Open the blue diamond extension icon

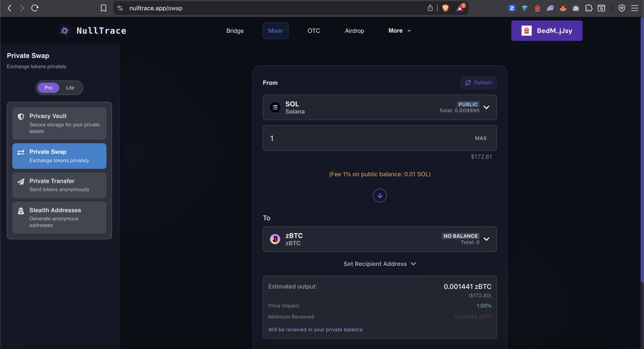tap(524, 8)
